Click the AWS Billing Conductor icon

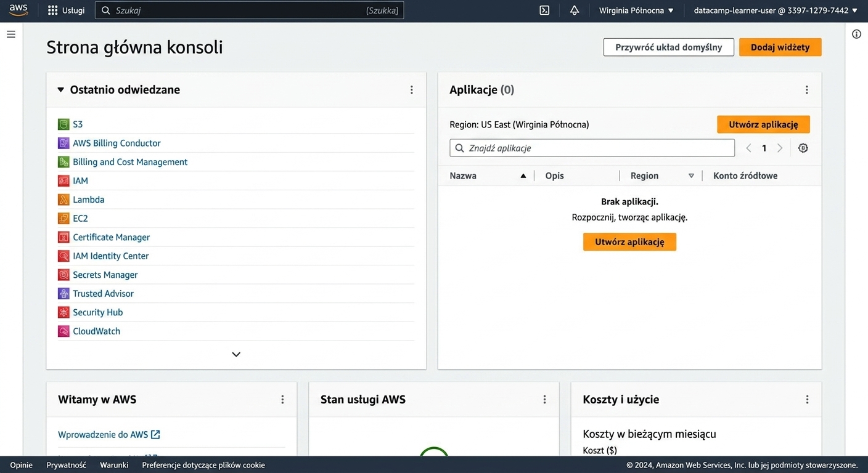(63, 143)
